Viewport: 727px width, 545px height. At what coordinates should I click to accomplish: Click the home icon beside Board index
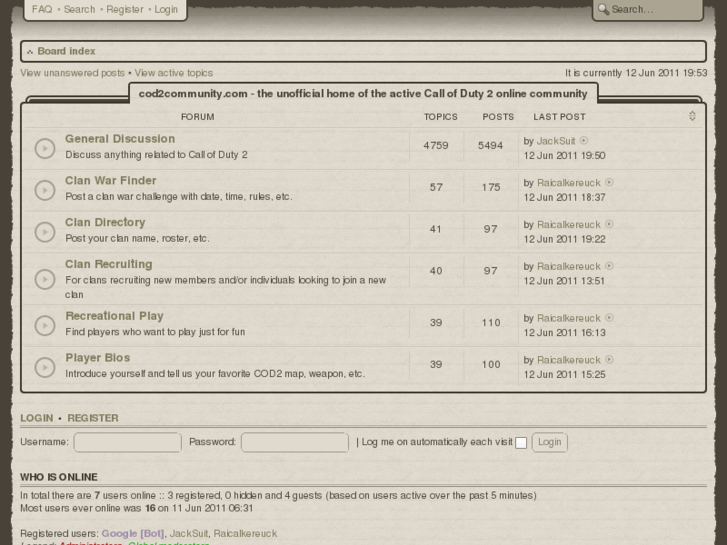(30, 51)
